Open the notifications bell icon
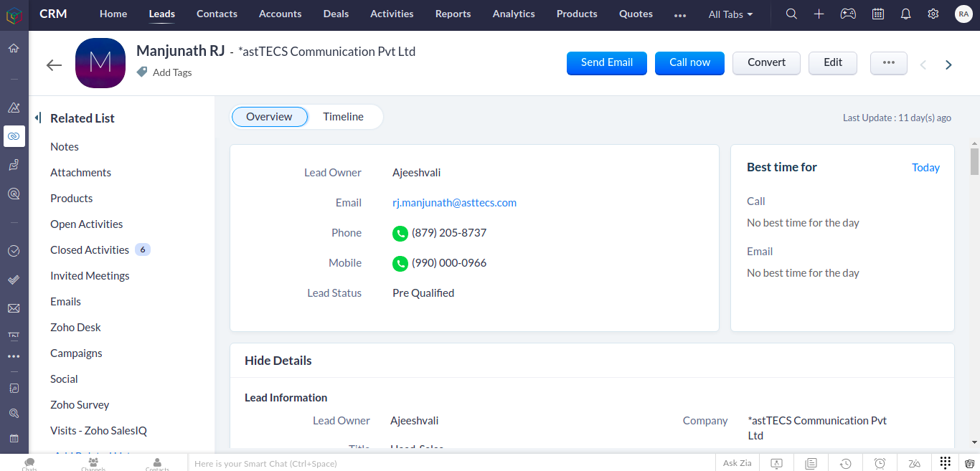980x471 pixels. (905, 14)
